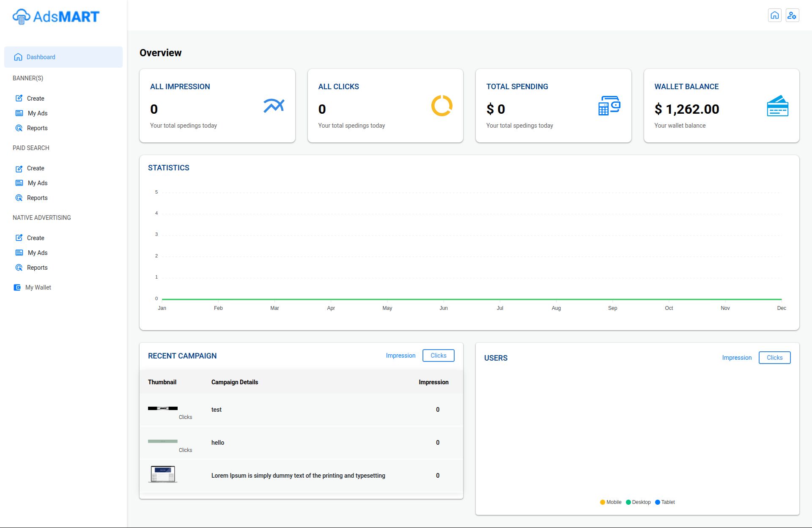This screenshot has height=528, width=812.
Task: Select Impression link in Recent Campaign
Action: [x=401, y=356]
